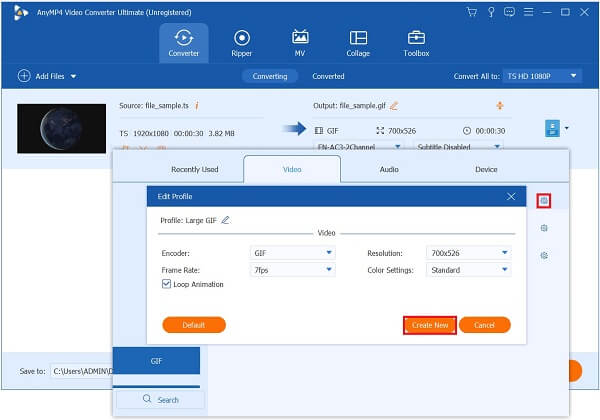Switch to the MV tab
Viewport: 600px width, 420px height.
tap(300, 43)
